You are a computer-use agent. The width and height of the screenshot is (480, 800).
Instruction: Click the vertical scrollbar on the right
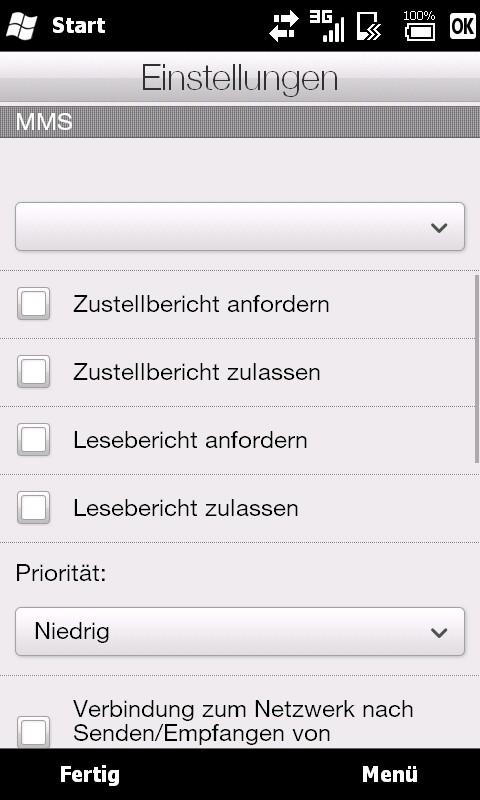pyautogui.click(x=477, y=369)
